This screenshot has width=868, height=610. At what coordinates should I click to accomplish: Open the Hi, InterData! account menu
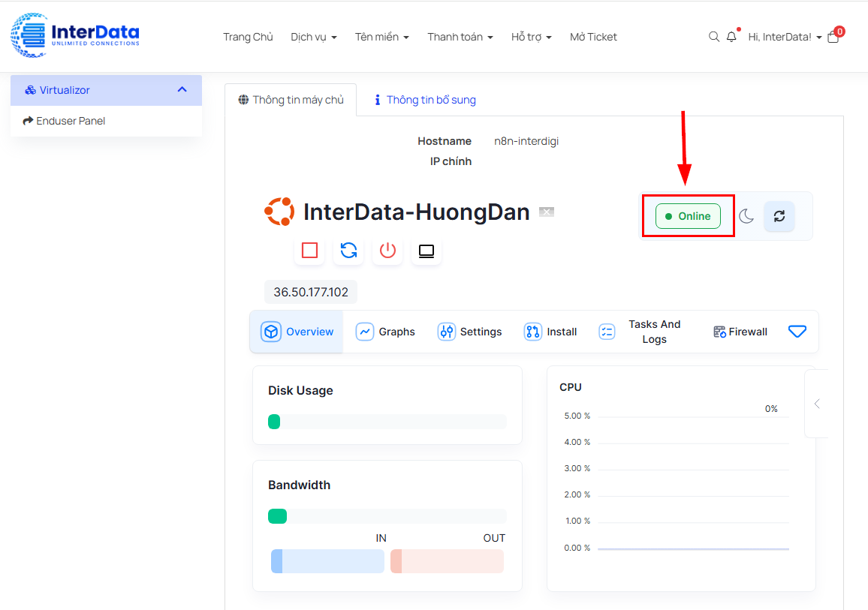click(785, 37)
